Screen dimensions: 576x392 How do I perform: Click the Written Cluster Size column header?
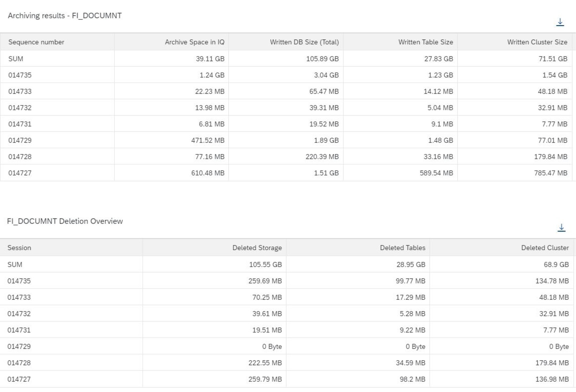coord(537,42)
